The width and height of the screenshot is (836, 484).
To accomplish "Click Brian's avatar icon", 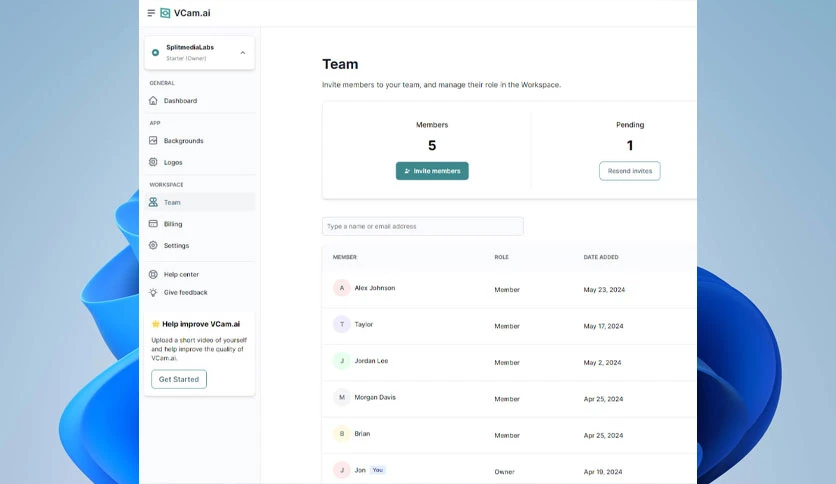I will (x=342, y=434).
